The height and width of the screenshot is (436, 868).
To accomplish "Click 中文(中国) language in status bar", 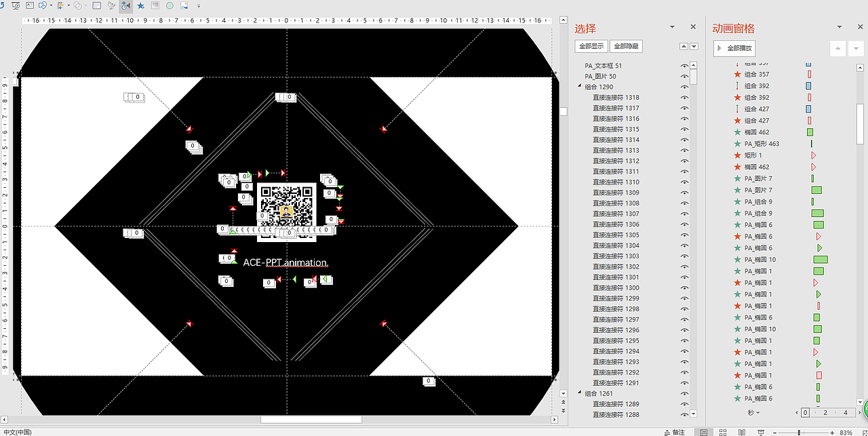I will (18, 432).
